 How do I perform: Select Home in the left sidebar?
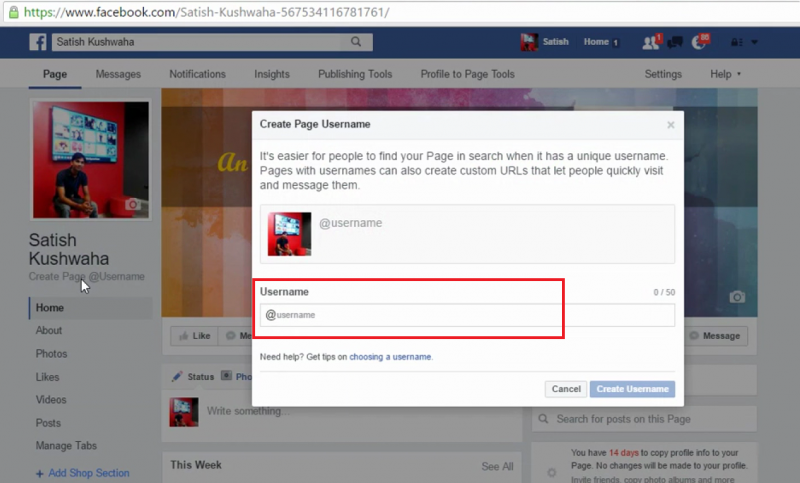(x=91, y=308)
